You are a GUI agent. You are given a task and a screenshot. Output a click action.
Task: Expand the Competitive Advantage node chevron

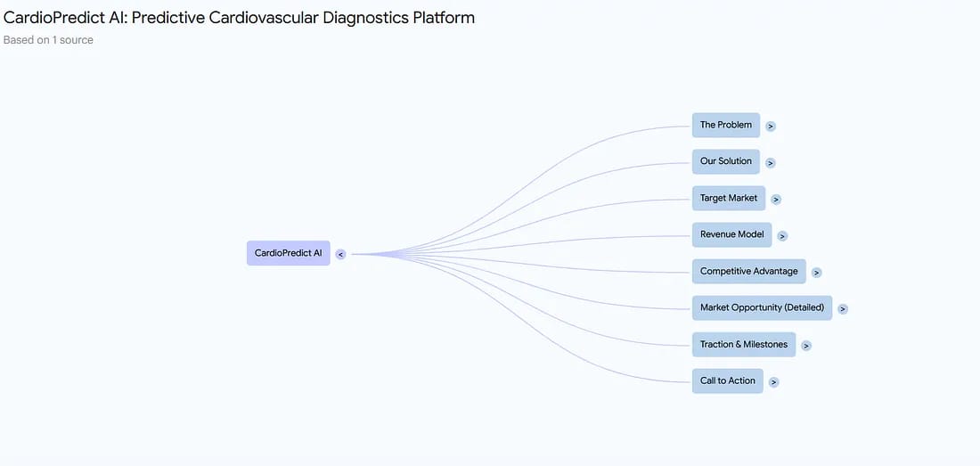click(x=817, y=273)
